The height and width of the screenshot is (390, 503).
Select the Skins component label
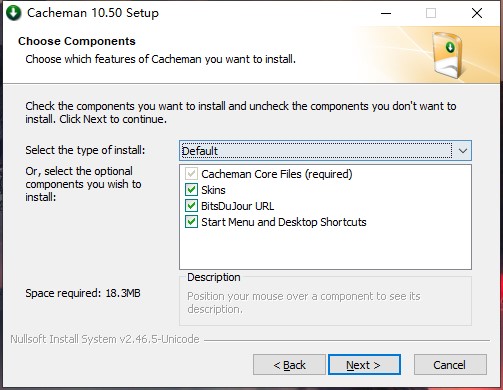[213, 190]
